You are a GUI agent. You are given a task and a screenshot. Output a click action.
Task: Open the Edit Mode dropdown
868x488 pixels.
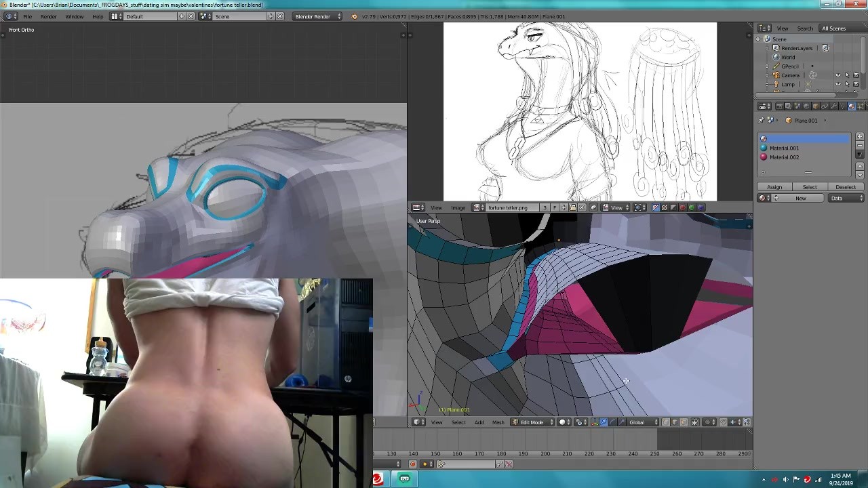click(x=533, y=422)
